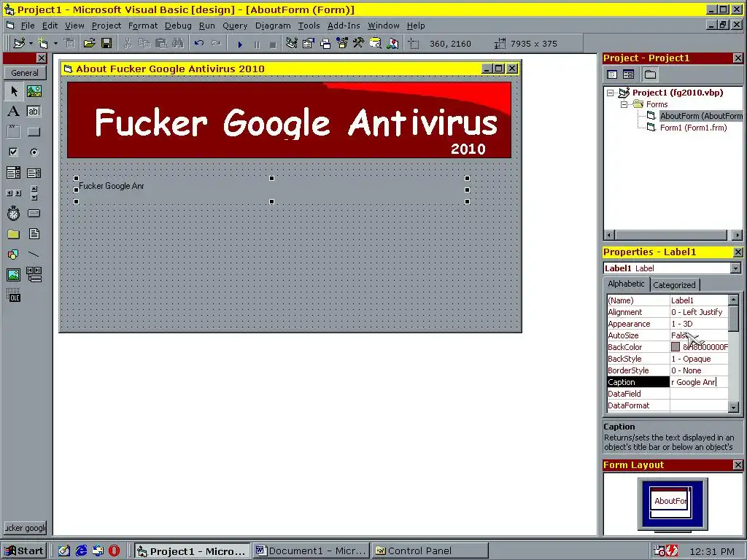Select Form1 (Form1.frm) in project tree
747x560 pixels.
tap(693, 128)
